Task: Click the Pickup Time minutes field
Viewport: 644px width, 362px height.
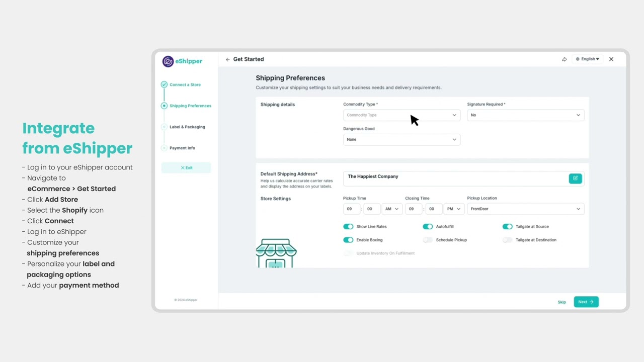Action: pyautogui.click(x=371, y=209)
